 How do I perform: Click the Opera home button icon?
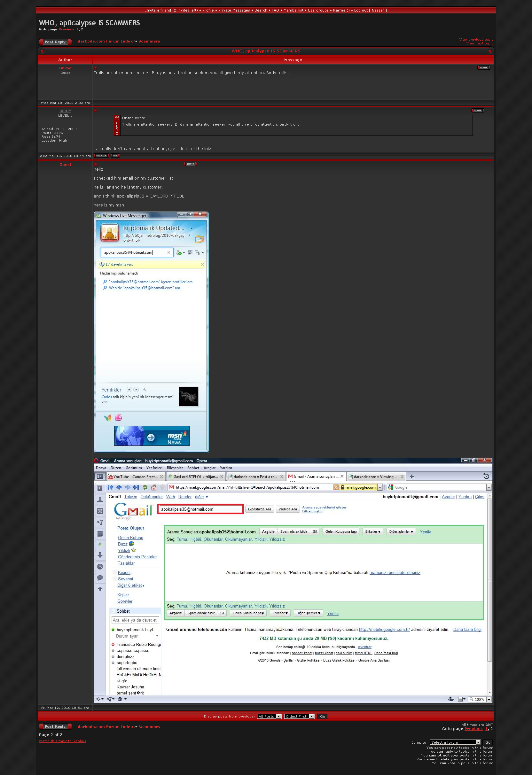click(x=153, y=487)
